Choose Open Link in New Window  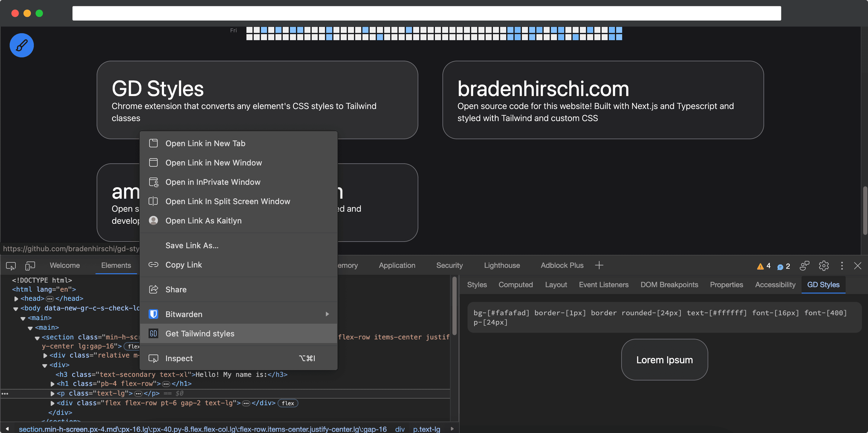coord(239,162)
